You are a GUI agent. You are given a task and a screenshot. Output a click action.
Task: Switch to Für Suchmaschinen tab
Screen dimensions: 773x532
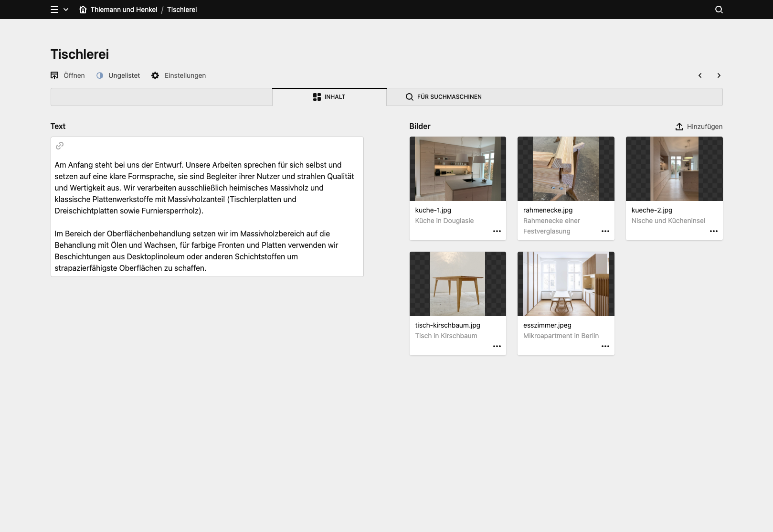click(444, 97)
